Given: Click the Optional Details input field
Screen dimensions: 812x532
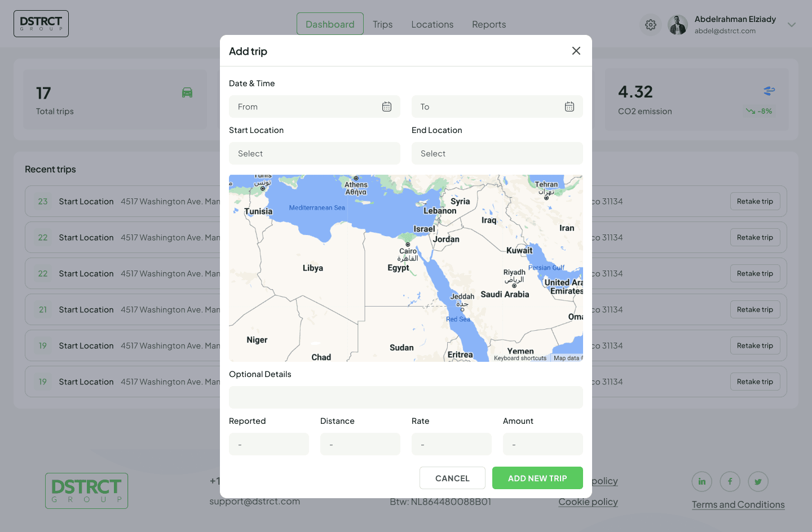Looking at the screenshot, I should pos(405,397).
